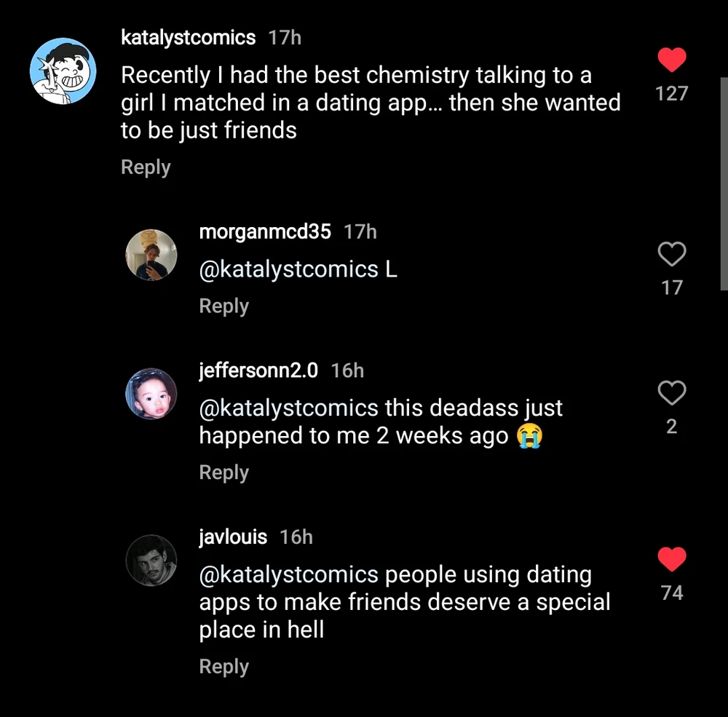Click @katalystcomics mention in morganmcd35's reply
Screen dimensions: 728x717
[x=288, y=269]
